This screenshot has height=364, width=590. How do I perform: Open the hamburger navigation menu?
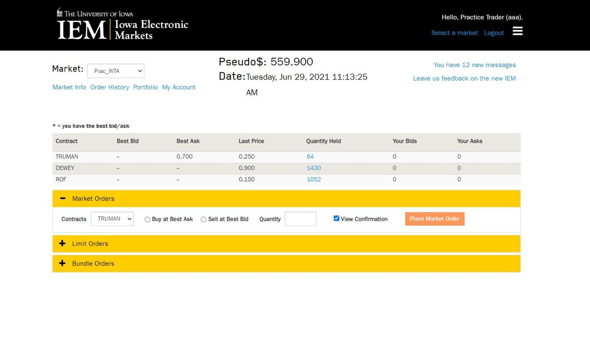coord(517,31)
